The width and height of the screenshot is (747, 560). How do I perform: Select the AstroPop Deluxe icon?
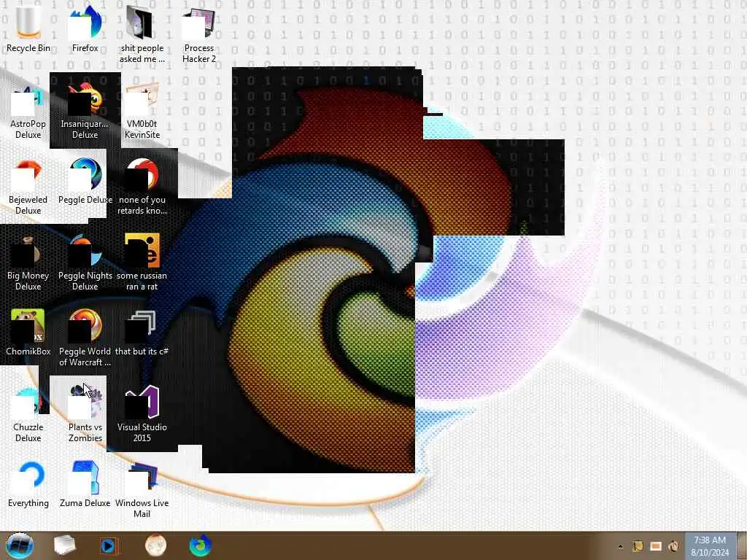(x=28, y=112)
